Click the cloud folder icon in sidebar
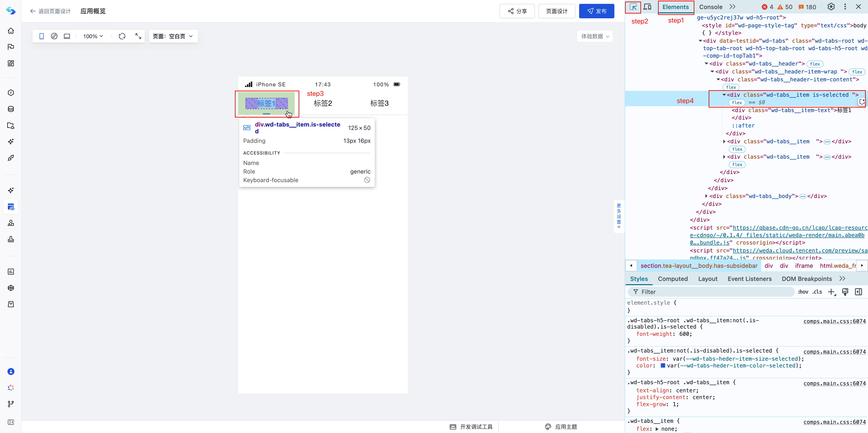The width and height of the screenshot is (868, 433). [x=11, y=125]
